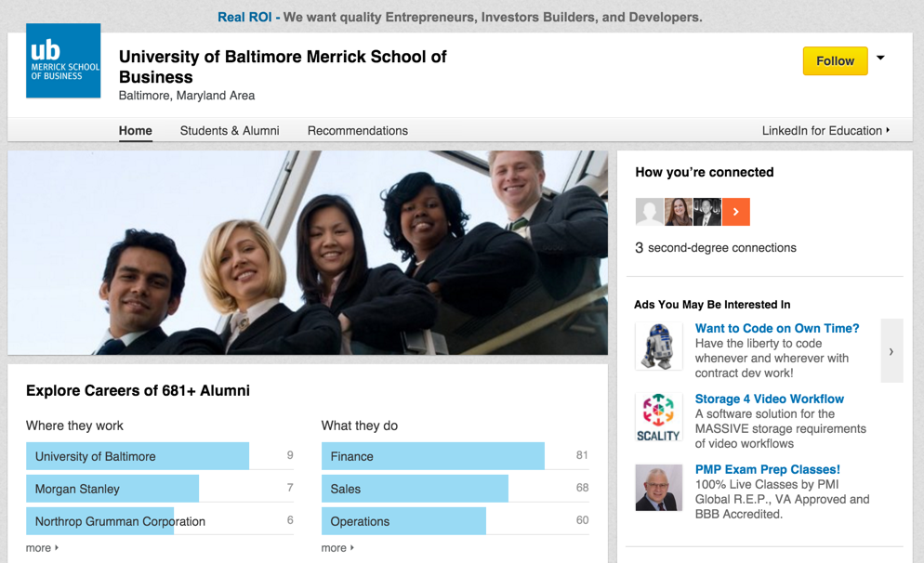Open the LinkedIn for Education menu
The height and width of the screenshot is (563, 924).
[x=825, y=131]
